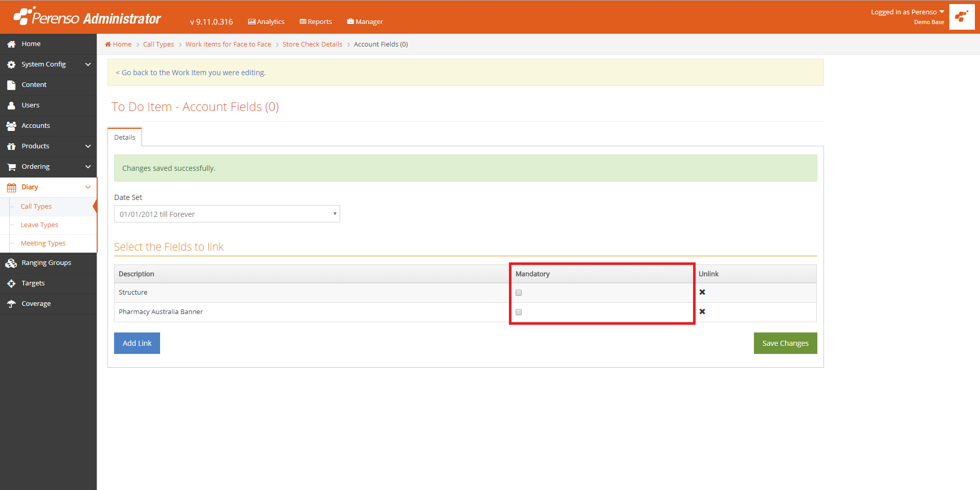Unlink the Structure field with its X icon
This screenshot has height=490, width=980.
click(702, 292)
